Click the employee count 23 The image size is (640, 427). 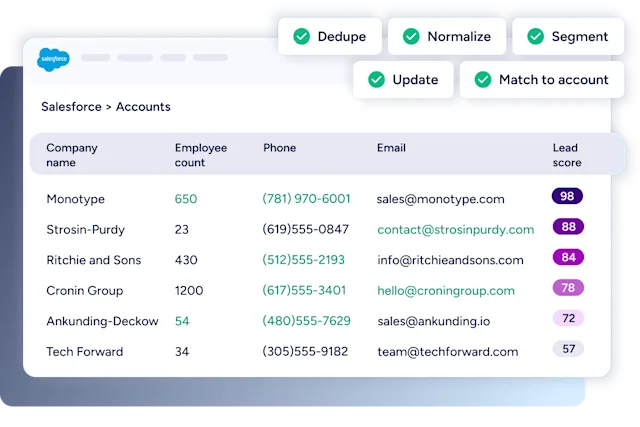click(182, 230)
